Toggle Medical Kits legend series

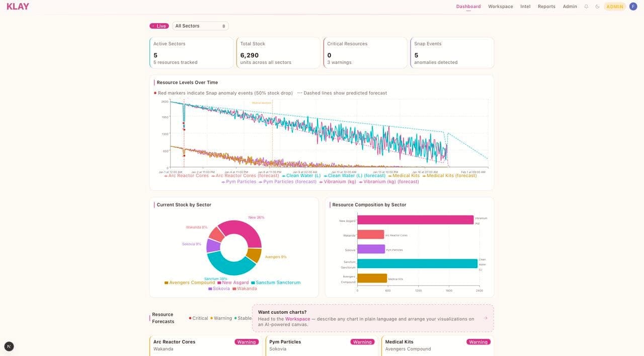point(404,175)
